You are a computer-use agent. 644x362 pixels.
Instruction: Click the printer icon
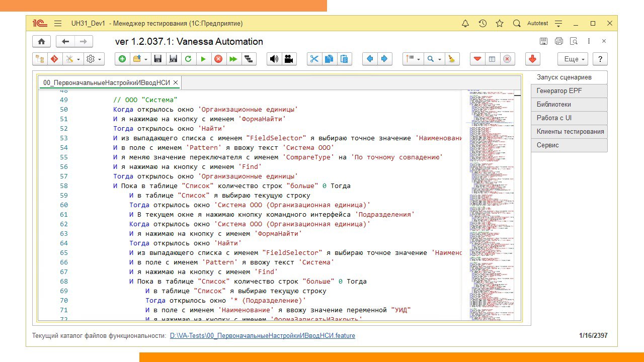[558, 41]
